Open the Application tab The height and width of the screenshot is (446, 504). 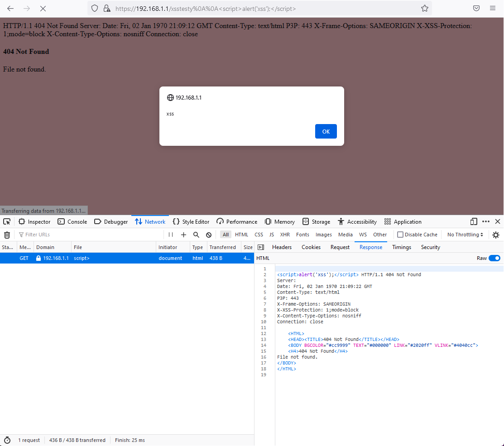(403, 222)
